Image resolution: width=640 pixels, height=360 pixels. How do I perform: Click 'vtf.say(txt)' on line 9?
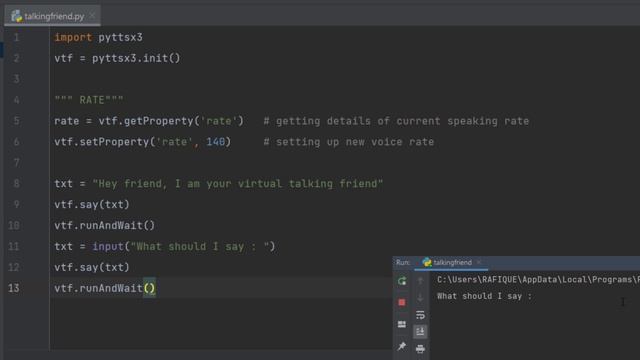click(92, 204)
